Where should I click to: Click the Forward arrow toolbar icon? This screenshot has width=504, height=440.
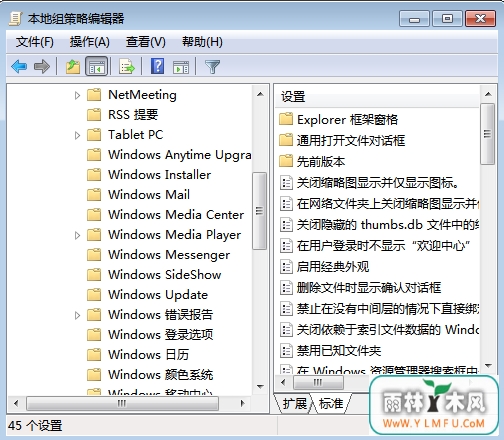(42, 66)
